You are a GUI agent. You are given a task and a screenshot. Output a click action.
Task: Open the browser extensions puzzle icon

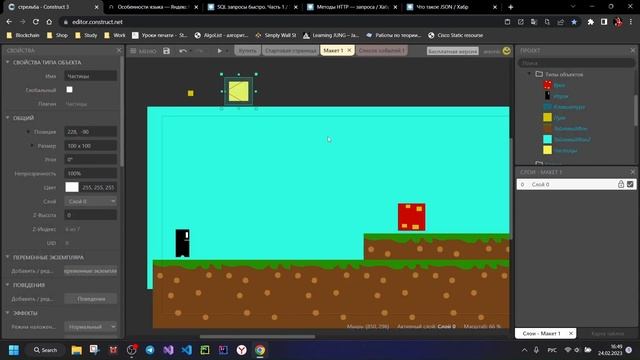[590, 22]
